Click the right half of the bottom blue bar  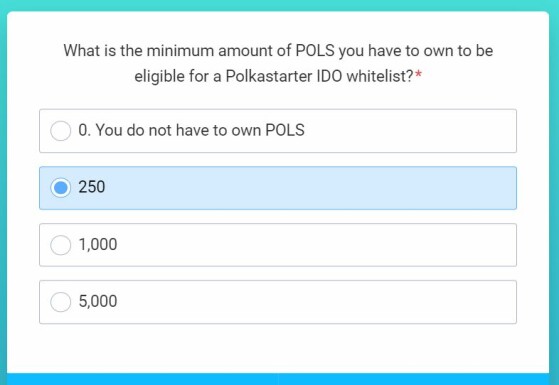pyautogui.click(x=414, y=379)
